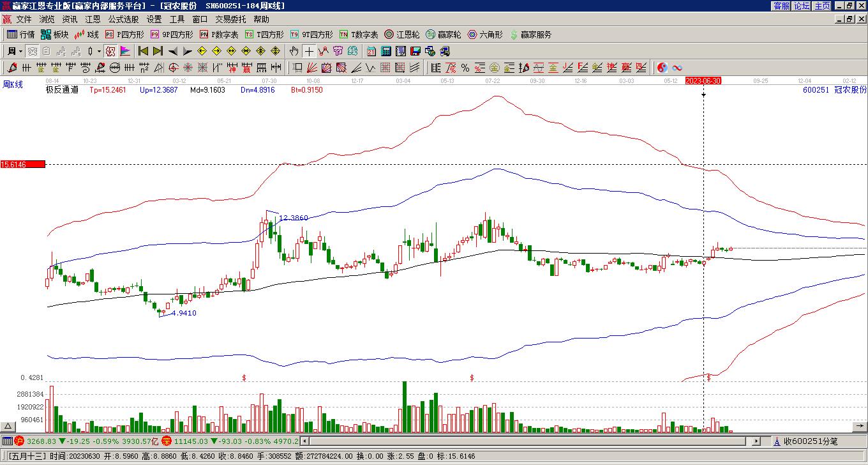Click the floppy disk save icon
Screen dimensions: 868x465
point(415,51)
